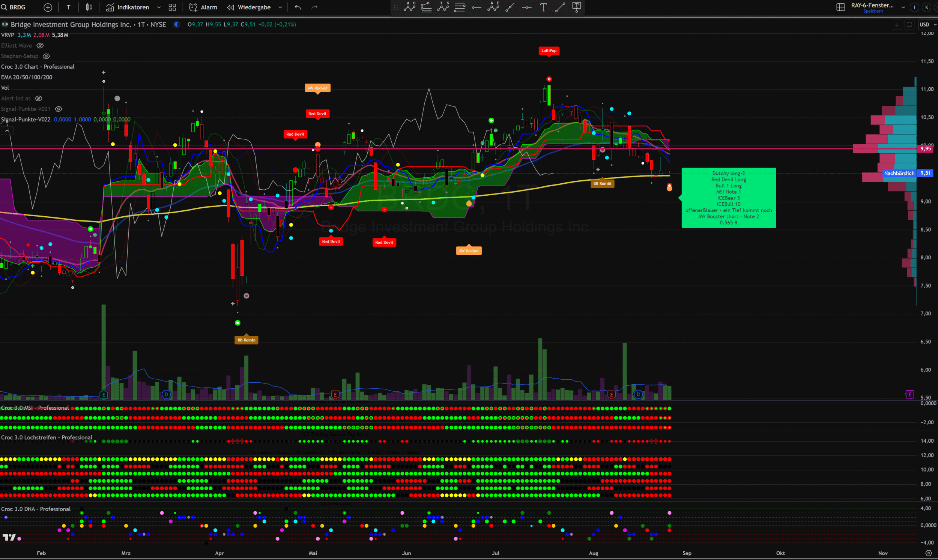Click the BRDG symbol search field
The height and width of the screenshot is (560, 938).
tap(17, 7)
